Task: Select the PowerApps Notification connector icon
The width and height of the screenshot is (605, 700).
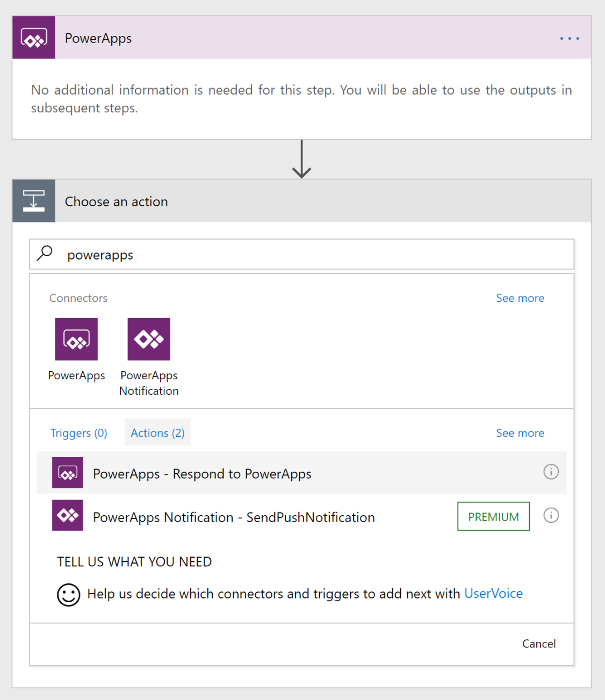Action: point(149,339)
